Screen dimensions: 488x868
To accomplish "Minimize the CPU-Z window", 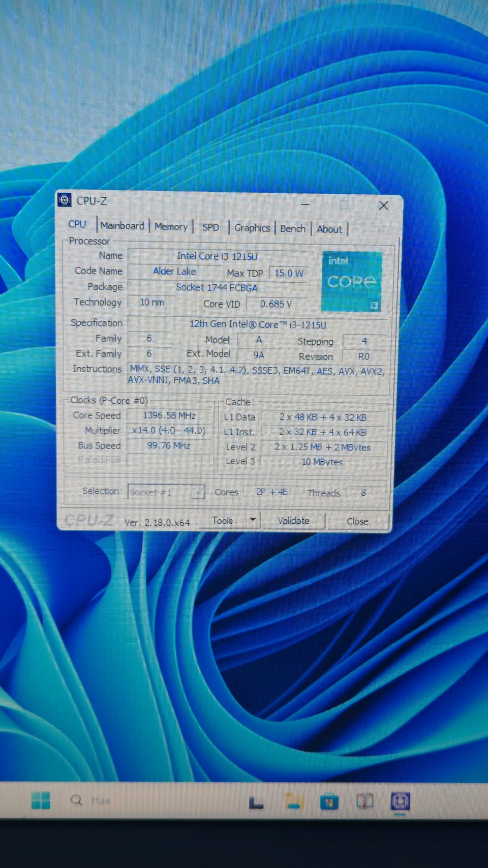I will (305, 204).
